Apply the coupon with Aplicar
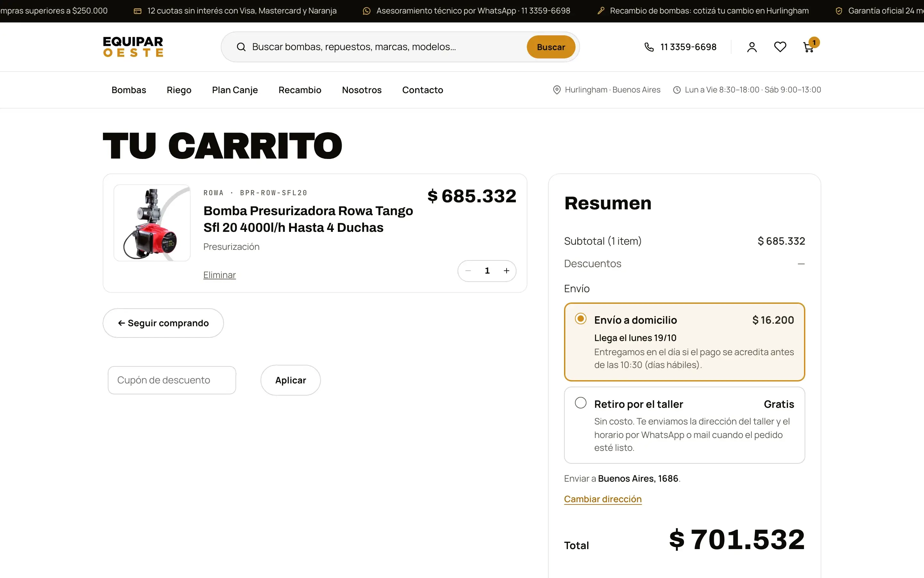 tap(291, 380)
